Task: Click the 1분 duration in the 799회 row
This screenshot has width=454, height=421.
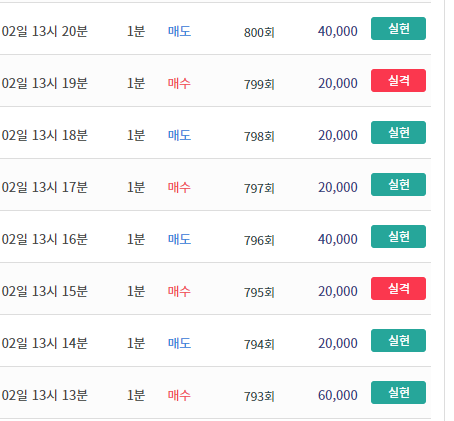Action: tap(136, 83)
